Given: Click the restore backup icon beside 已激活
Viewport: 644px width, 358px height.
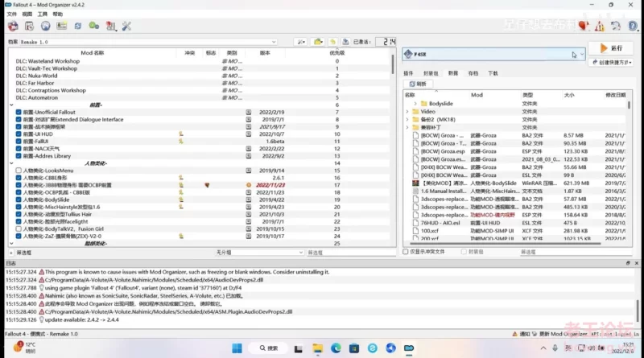Looking at the screenshot, I should pos(333,42).
